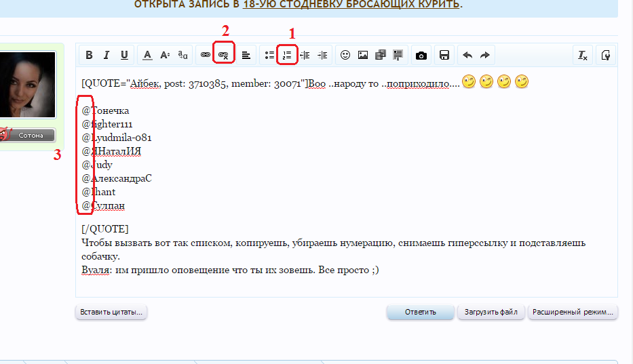Toggle underline formatting
The image size is (633, 364).
[x=124, y=56]
